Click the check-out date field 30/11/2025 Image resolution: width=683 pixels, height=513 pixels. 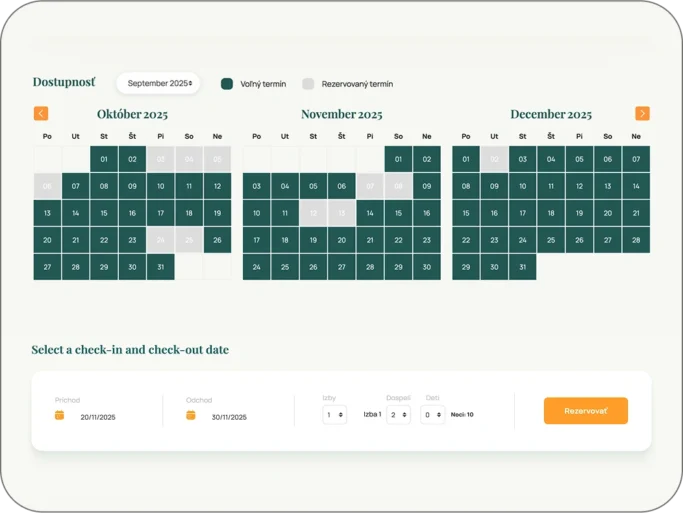[229, 417]
